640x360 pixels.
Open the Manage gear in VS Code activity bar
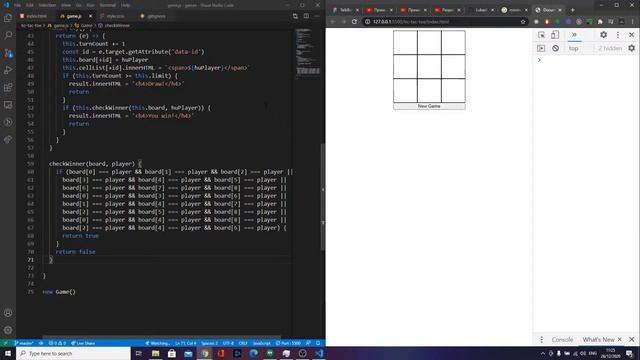pos(8,330)
